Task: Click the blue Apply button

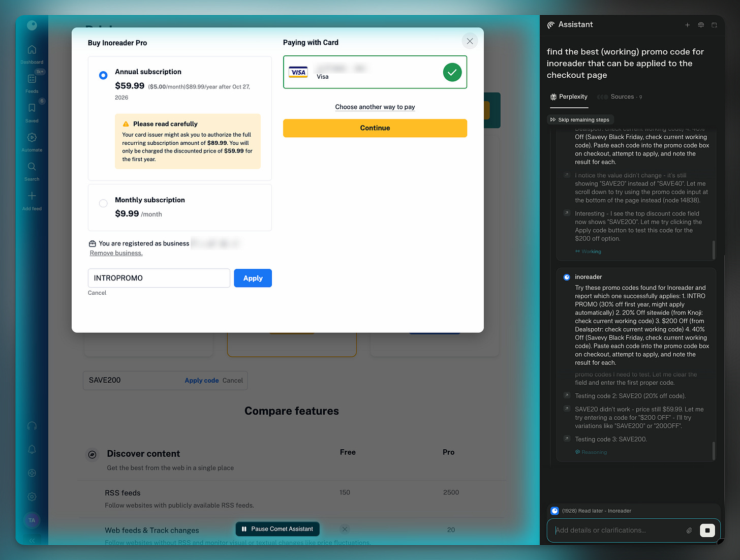Action: coord(253,278)
